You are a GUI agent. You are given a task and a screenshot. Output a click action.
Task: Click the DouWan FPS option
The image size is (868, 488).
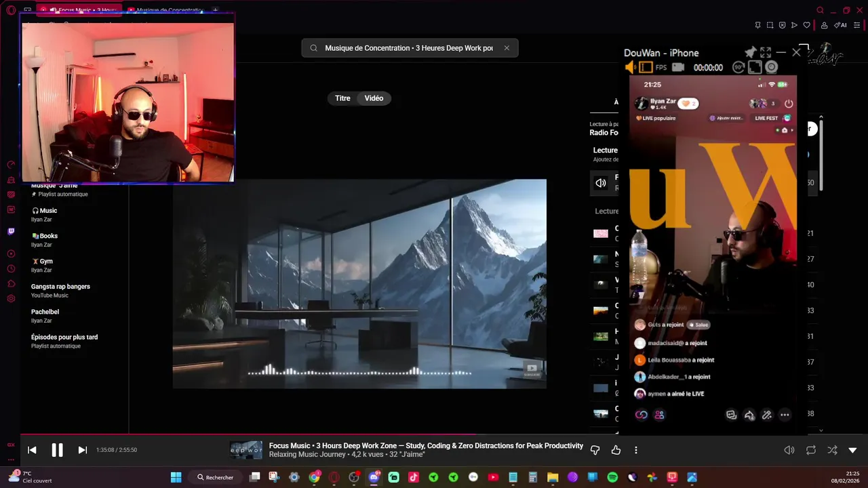661,68
